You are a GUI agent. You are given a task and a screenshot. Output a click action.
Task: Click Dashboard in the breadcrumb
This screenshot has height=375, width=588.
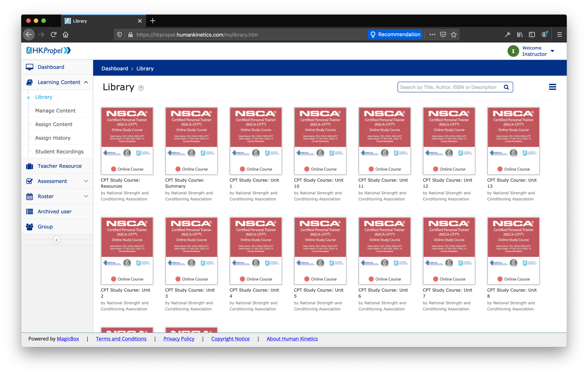115,68
